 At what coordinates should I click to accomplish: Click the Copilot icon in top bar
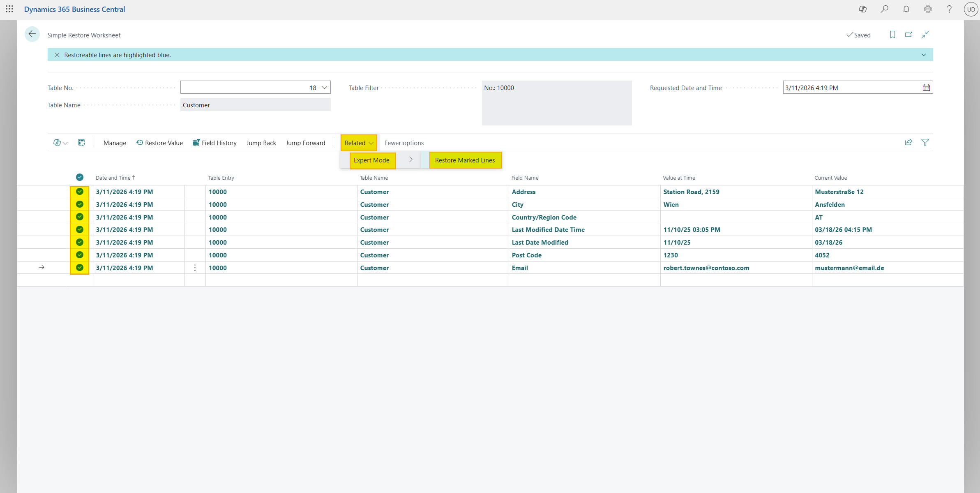pyautogui.click(x=862, y=9)
